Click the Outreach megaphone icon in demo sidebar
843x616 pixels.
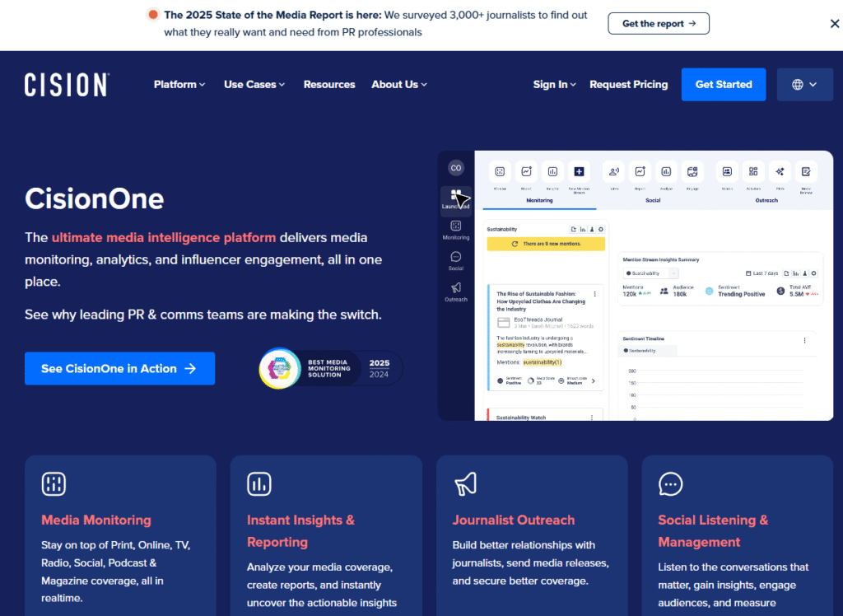point(455,288)
